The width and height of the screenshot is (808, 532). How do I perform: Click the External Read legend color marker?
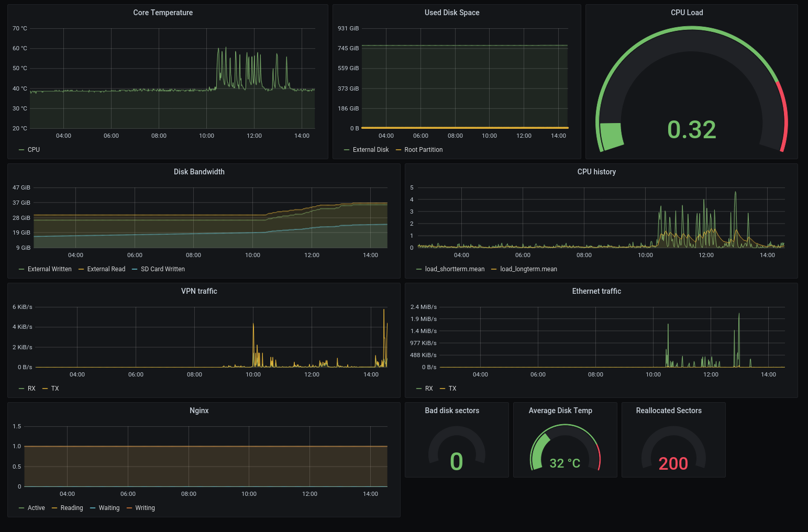(81, 269)
